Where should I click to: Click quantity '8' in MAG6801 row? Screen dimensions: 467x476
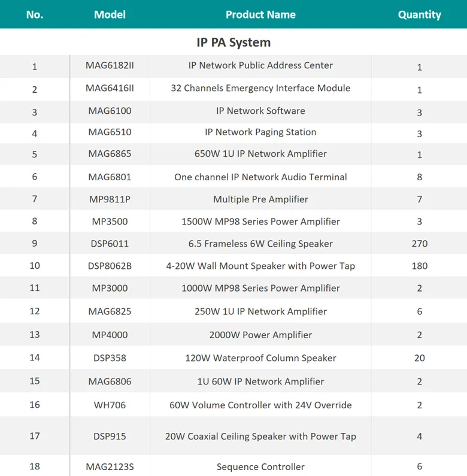click(419, 177)
